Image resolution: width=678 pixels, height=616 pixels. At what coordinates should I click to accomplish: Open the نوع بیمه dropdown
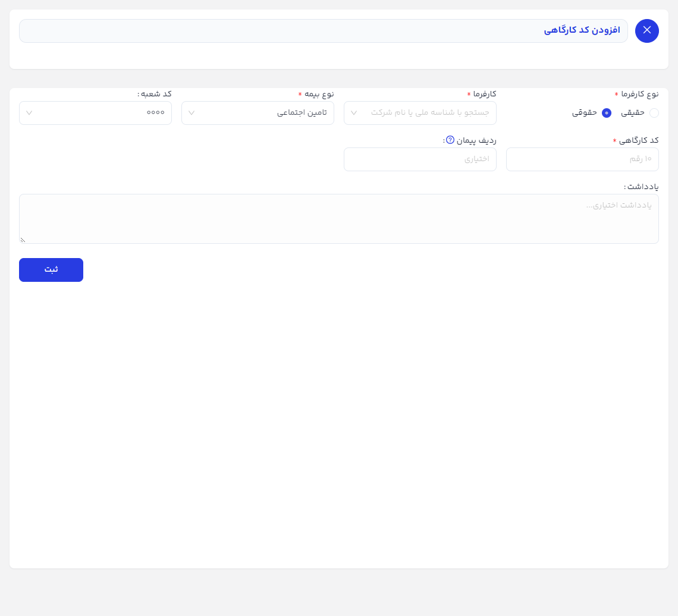(x=258, y=113)
